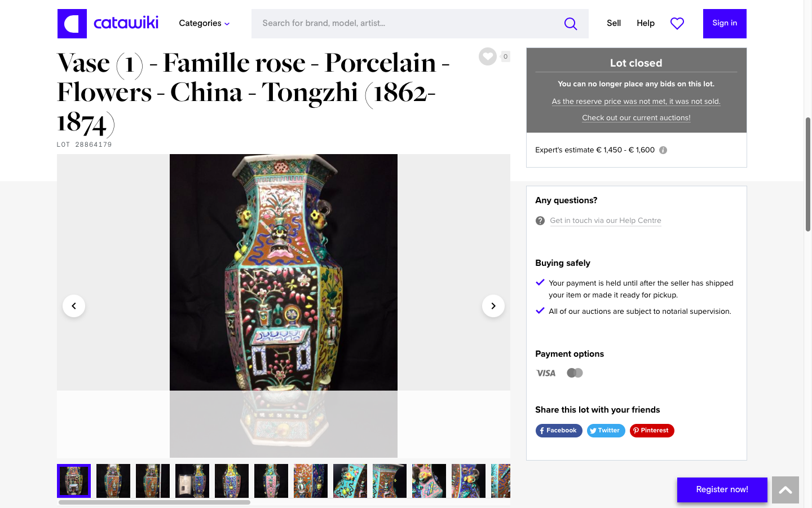Viewport: 812px width, 508px height.
Task: Open the Sell menu item
Action: [x=614, y=23]
